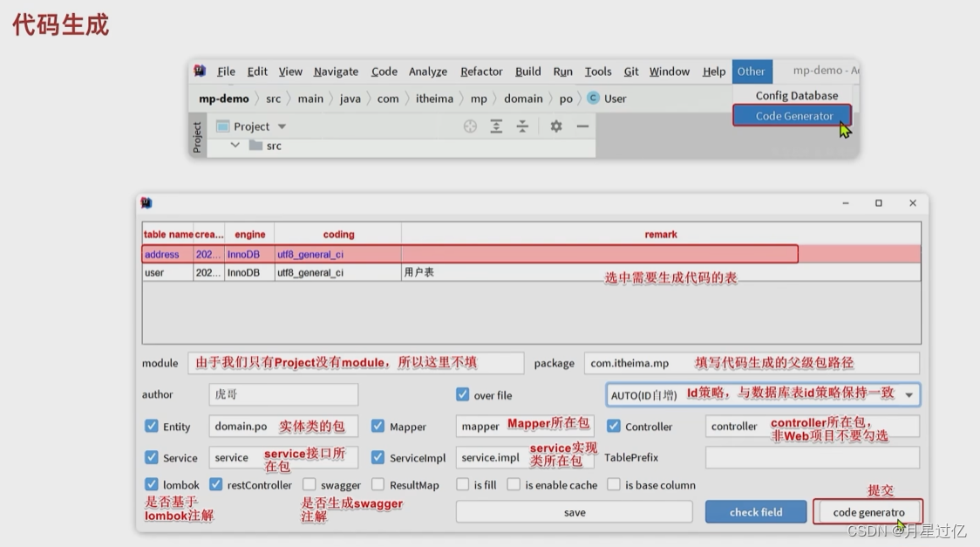Click the dialog window IntelliJ icon
Image resolution: width=980 pixels, height=547 pixels.
tap(146, 202)
